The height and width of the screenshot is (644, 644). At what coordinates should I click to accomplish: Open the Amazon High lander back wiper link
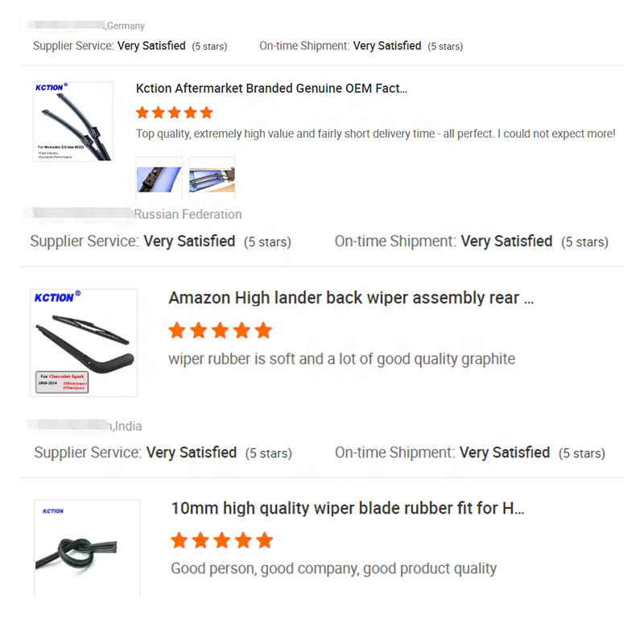(x=351, y=298)
